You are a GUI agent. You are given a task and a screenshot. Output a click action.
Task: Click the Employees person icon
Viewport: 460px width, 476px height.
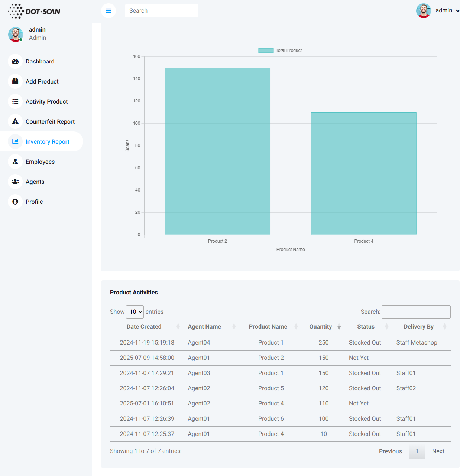point(15,162)
